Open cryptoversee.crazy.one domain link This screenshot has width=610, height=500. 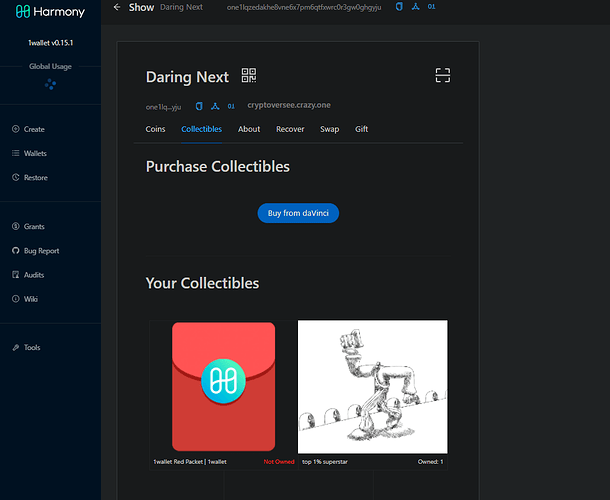pos(289,106)
